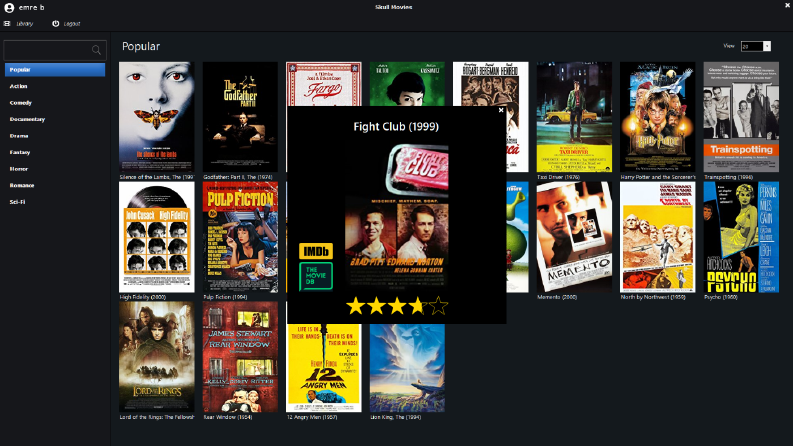Click 'Pulp Fiction (1994)' title text
This screenshot has height=446, width=793.
pos(225,297)
